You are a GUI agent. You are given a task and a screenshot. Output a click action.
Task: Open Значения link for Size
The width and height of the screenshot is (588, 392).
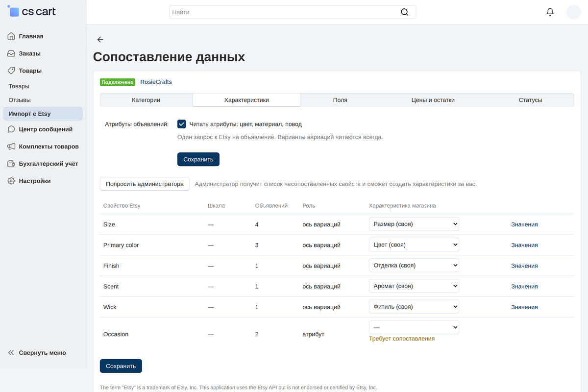point(524,224)
